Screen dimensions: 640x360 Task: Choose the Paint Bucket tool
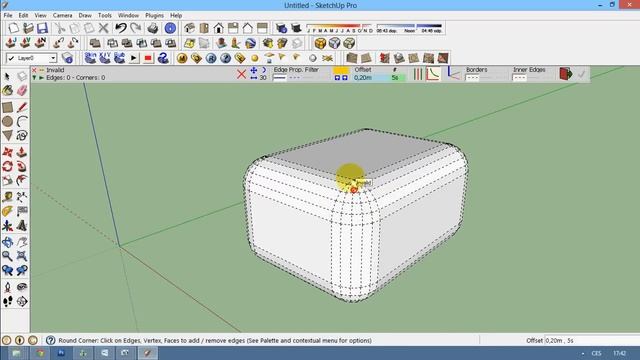pyautogui.click(x=7, y=91)
